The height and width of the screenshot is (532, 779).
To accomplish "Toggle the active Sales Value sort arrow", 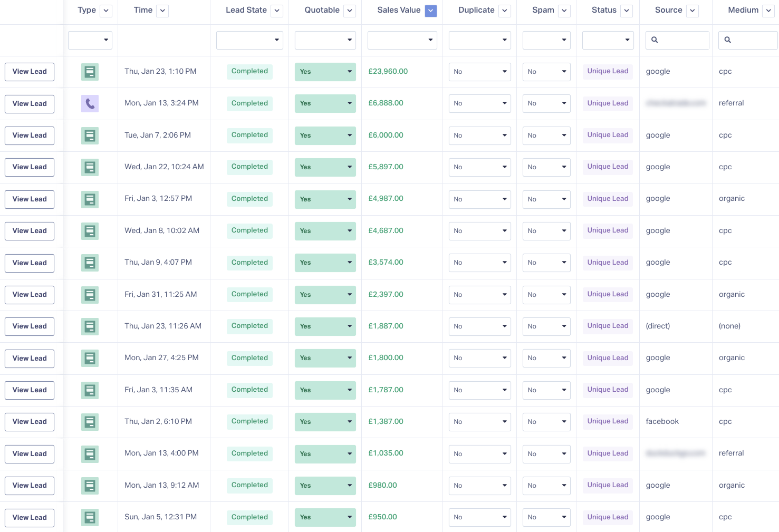I will click(431, 11).
